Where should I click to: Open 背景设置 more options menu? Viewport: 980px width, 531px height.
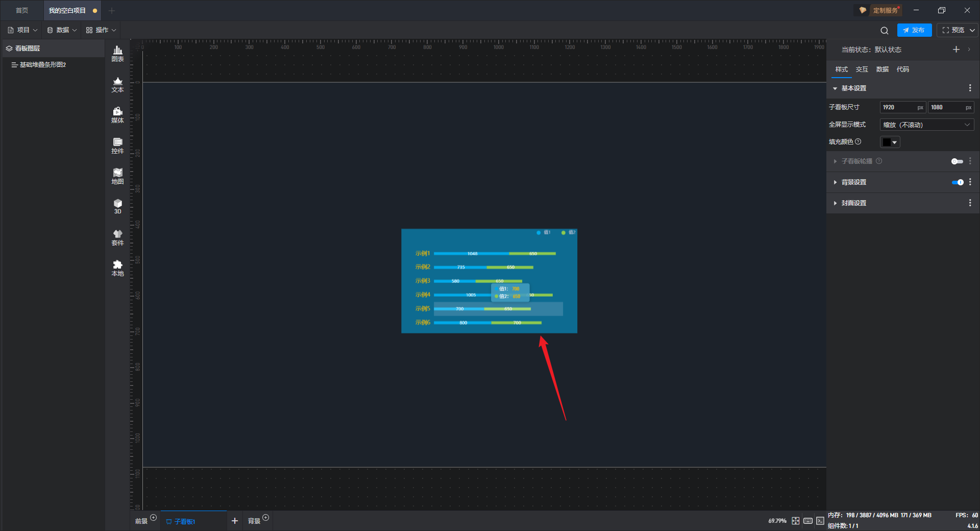[970, 182]
